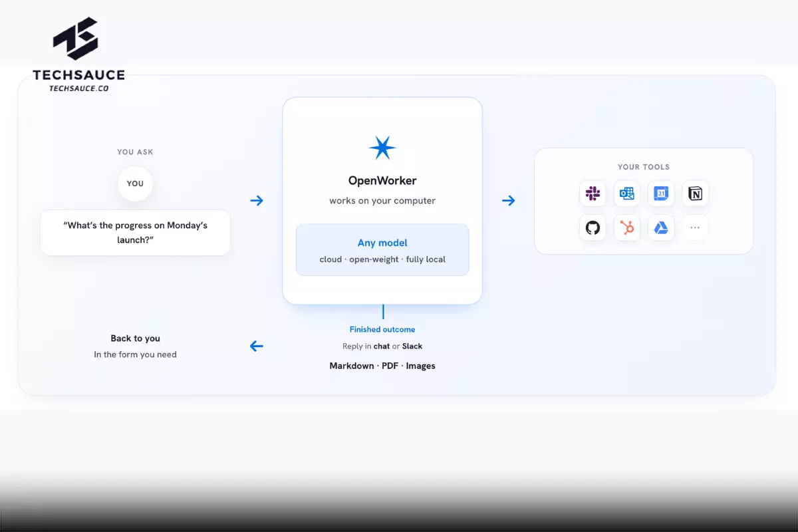The width and height of the screenshot is (798, 532).
Task: Click "cloud · open-weight · fully local" text
Action: pos(382,259)
